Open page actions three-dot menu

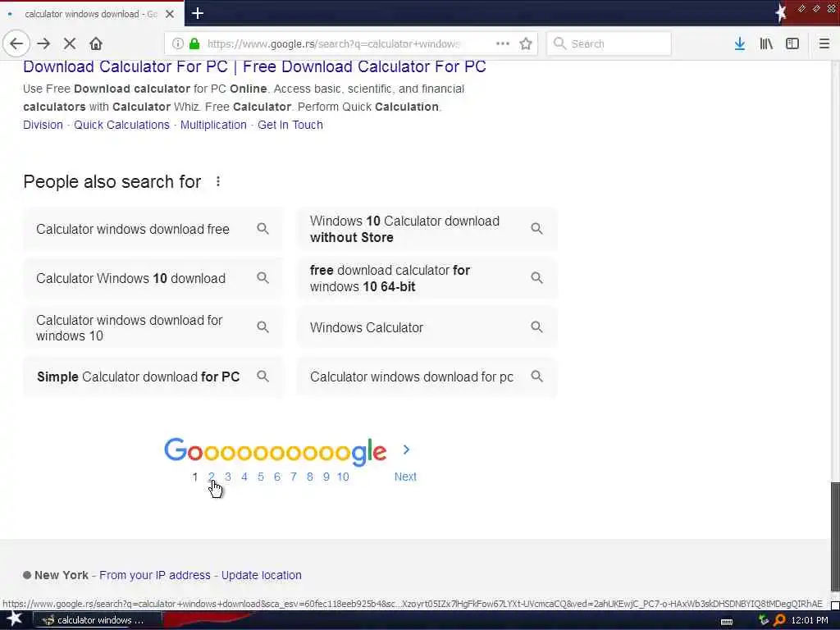click(x=503, y=44)
